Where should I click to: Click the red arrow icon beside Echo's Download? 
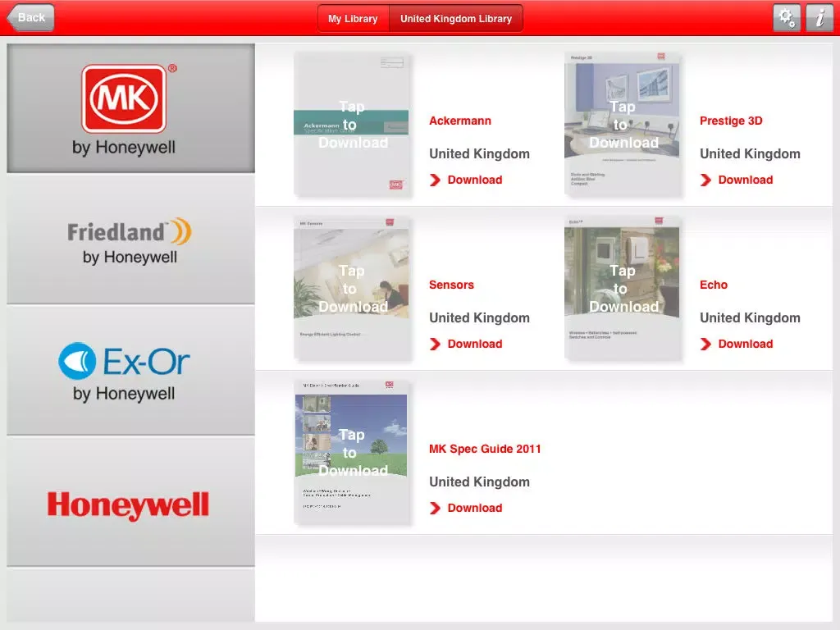point(705,344)
